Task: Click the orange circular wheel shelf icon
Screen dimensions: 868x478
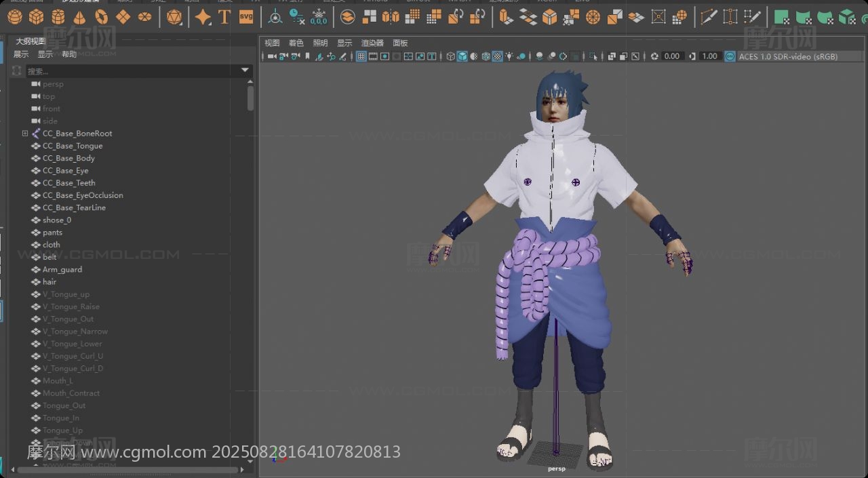Action: click(593, 17)
